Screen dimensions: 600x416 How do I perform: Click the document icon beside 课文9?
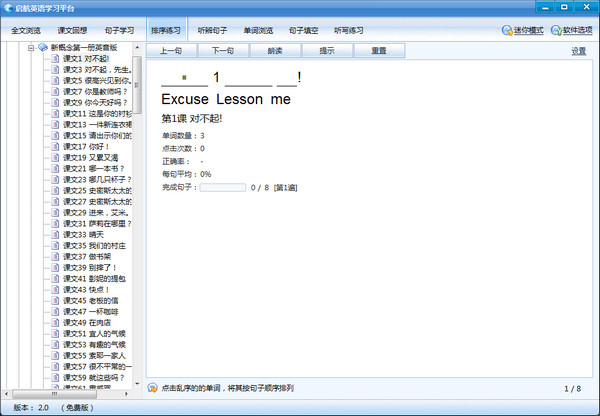[x=55, y=103]
